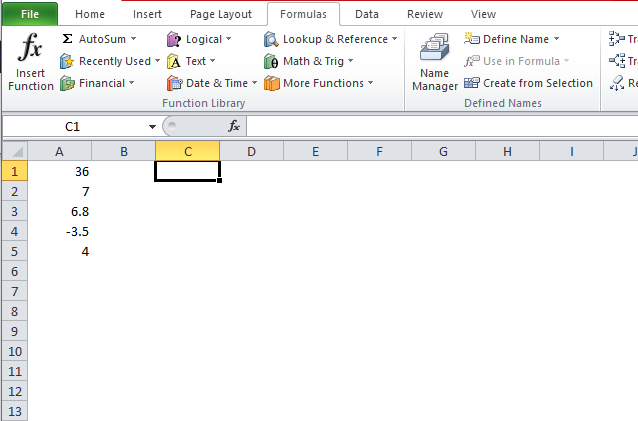
Task: Click Create from Selection button
Action: click(x=529, y=83)
